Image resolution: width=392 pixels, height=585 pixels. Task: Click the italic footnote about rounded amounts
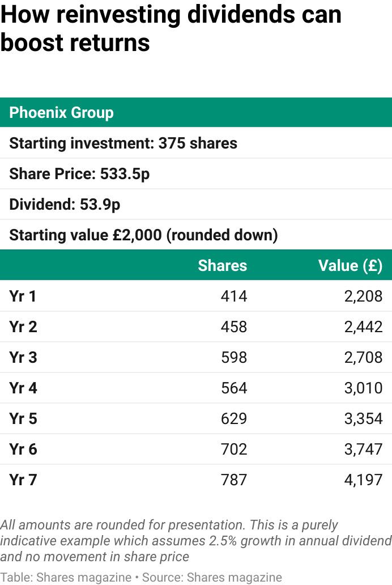(195, 540)
